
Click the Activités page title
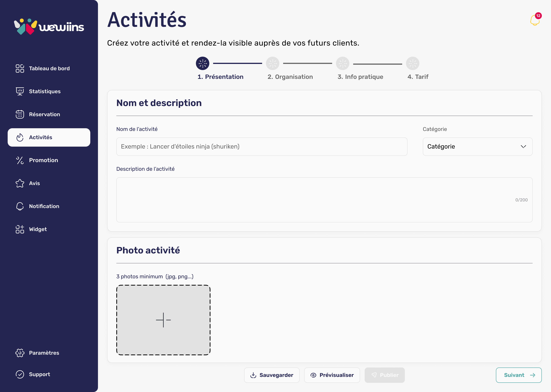coord(147,20)
